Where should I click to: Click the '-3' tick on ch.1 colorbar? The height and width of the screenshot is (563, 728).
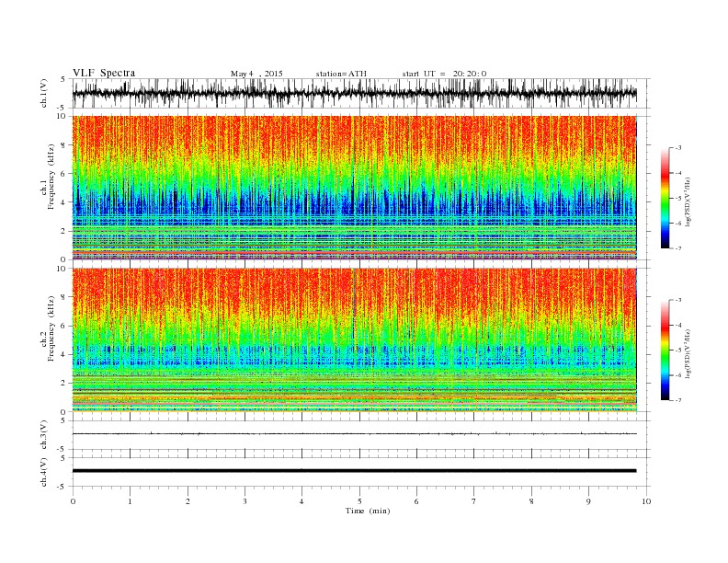678,148
